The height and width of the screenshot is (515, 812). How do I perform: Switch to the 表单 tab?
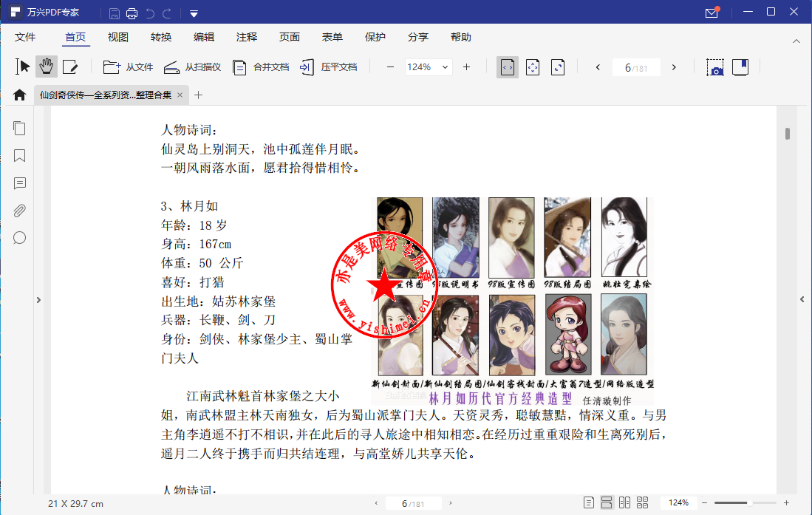pos(332,37)
